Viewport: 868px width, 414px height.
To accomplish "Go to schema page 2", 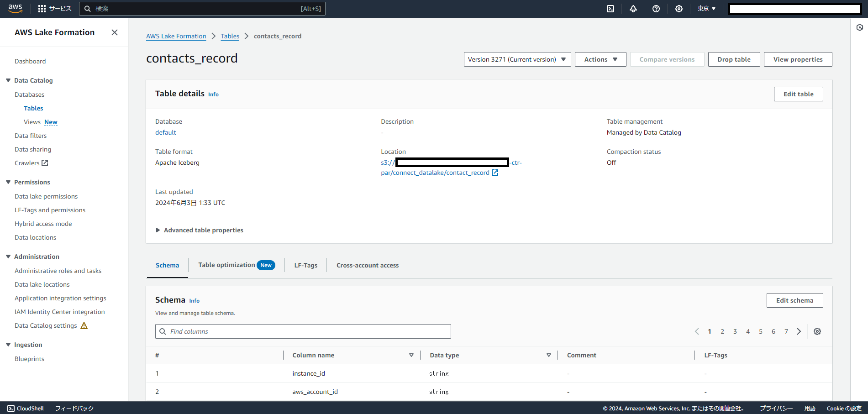I will tap(722, 331).
